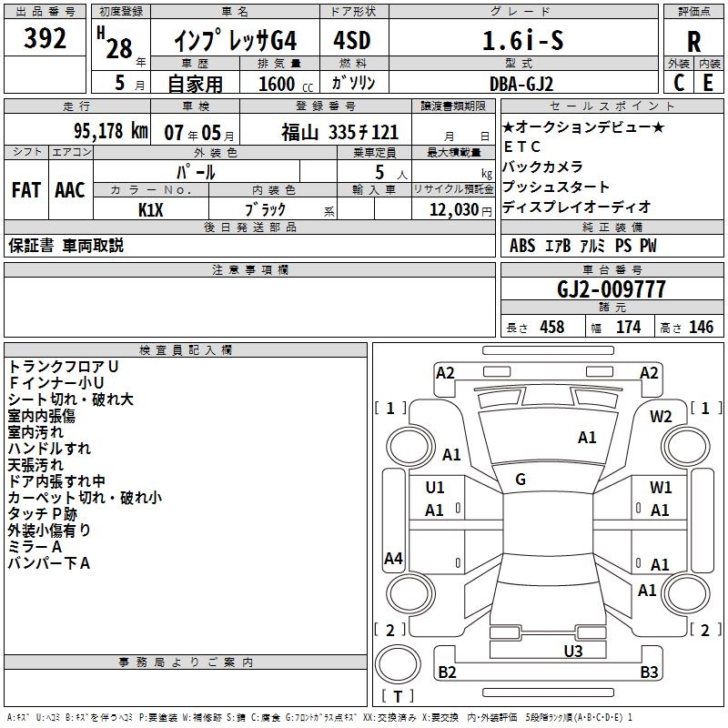Select sales point ★オークションデビュー★
728x728 pixels.
tap(583, 126)
